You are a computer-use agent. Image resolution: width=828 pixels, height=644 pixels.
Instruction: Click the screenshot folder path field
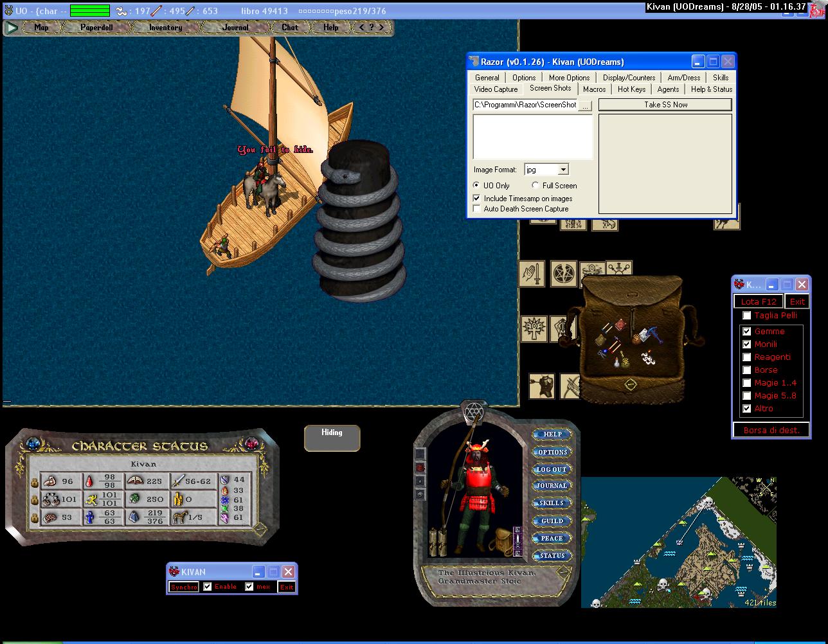(x=525, y=105)
